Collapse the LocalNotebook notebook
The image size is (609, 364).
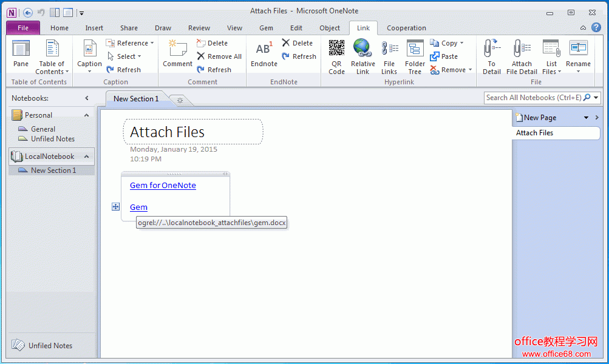click(x=87, y=157)
